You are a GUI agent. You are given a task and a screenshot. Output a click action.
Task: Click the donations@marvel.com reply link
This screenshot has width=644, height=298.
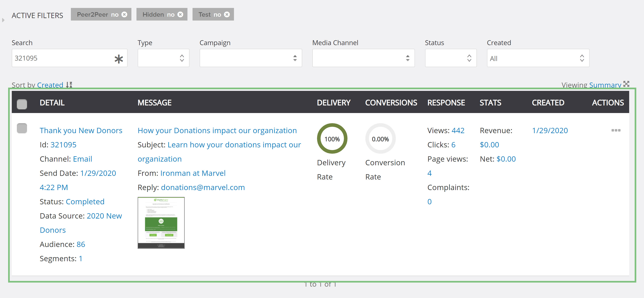[203, 187]
